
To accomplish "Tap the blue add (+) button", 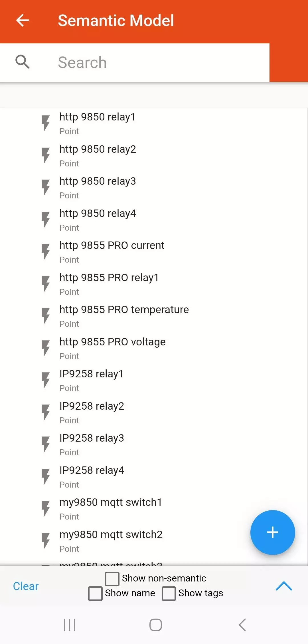I will click(x=272, y=532).
